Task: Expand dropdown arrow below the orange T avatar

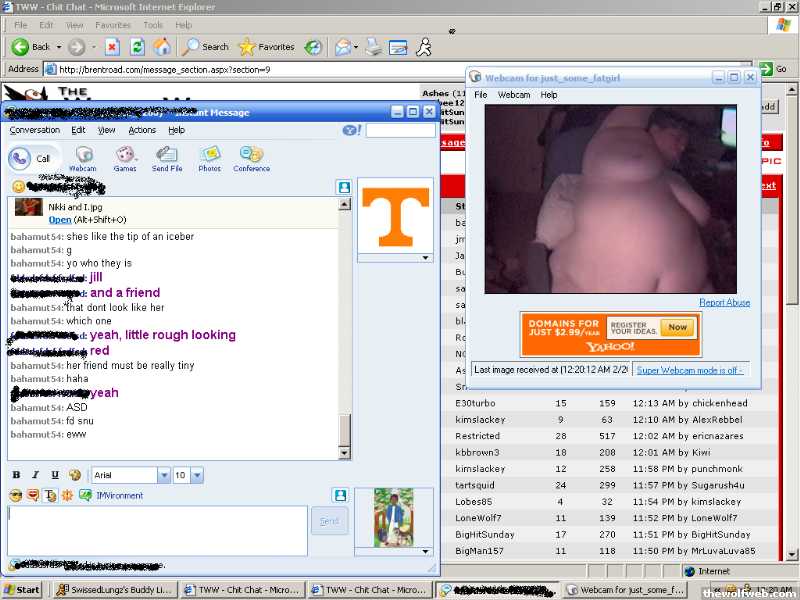Action: 426,257
